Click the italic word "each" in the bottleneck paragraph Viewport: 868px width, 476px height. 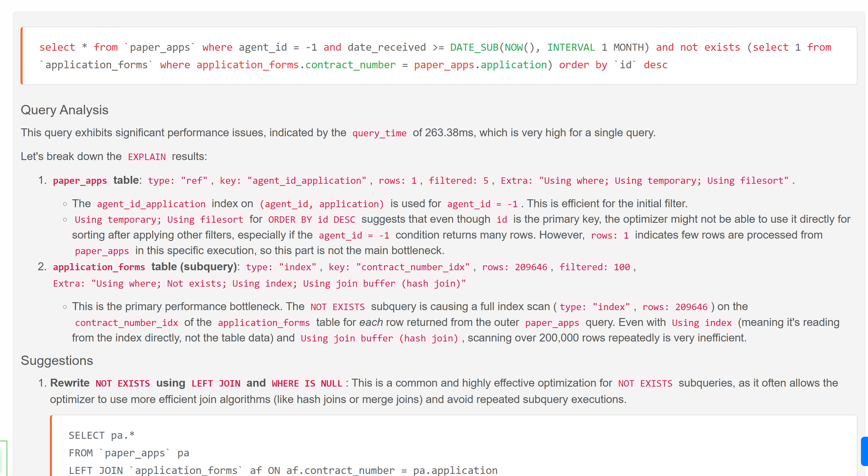pos(371,322)
